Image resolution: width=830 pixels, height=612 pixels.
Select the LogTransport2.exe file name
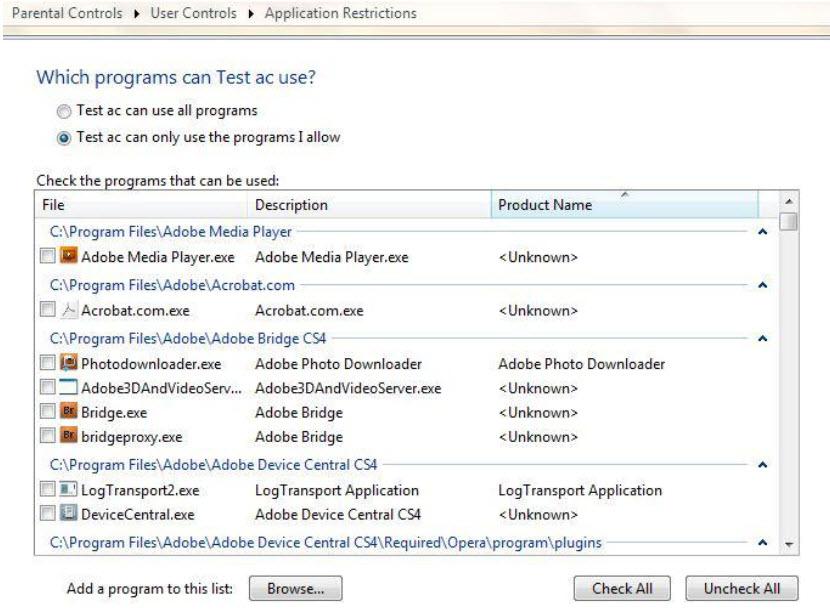(x=140, y=490)
